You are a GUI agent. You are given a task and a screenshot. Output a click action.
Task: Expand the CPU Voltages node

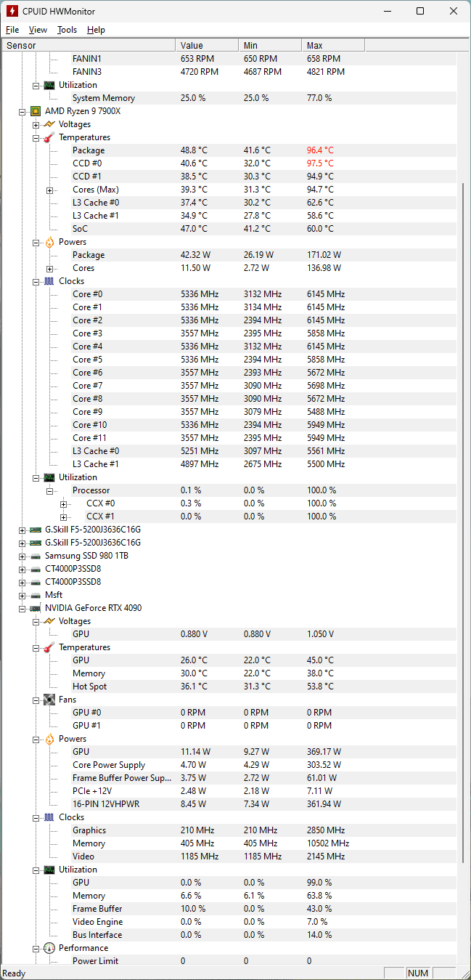pyautogui.click(x=36, y=124)
